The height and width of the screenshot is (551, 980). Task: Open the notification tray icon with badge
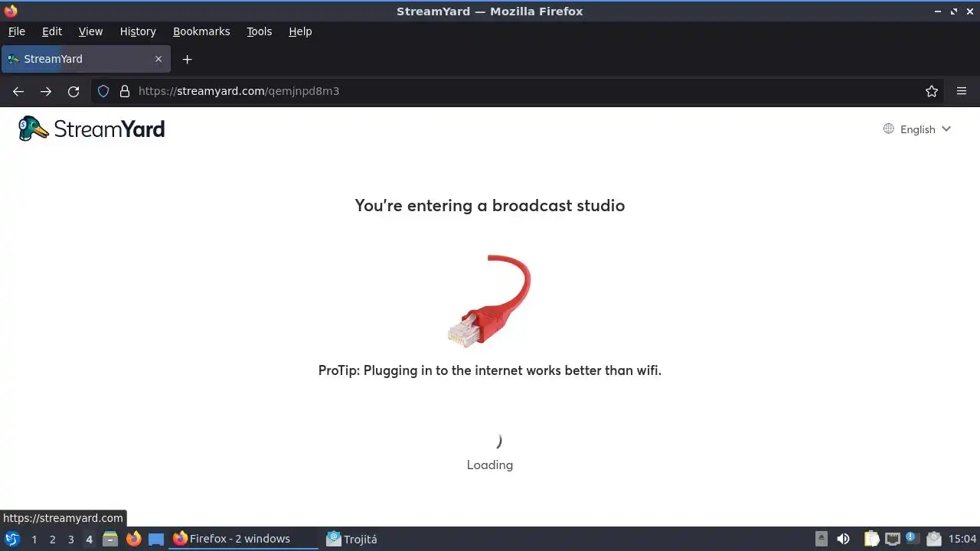click(x=913, y=539)
